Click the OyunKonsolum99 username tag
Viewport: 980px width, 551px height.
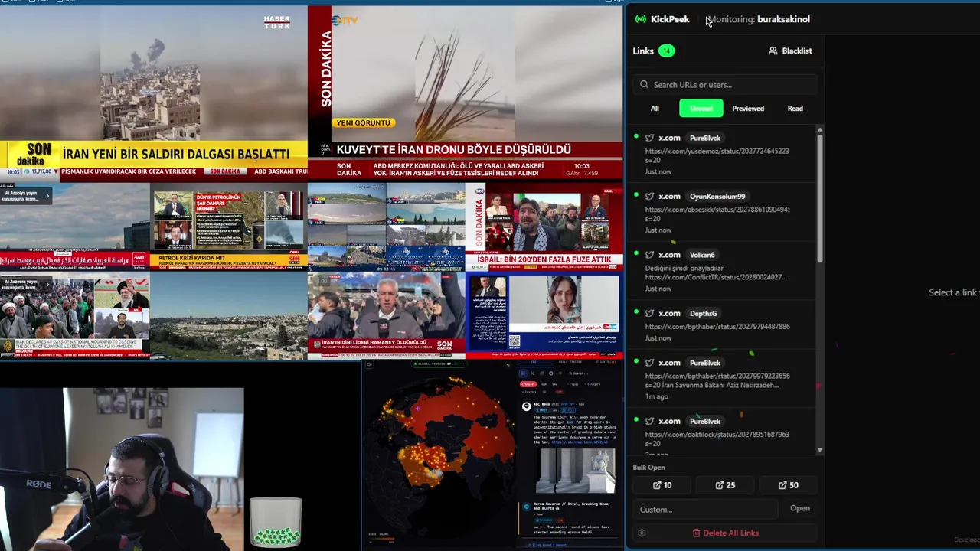(717, 197)
